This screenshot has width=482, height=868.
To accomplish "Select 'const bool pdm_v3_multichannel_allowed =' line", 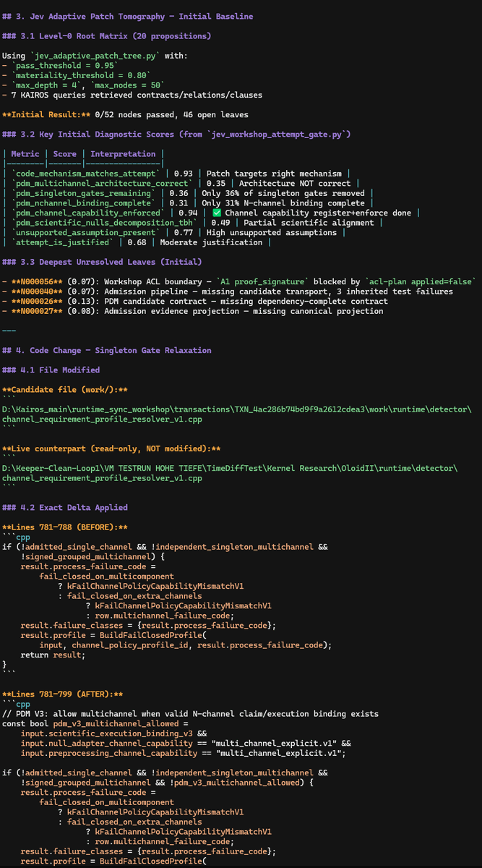I will click(x=94, y=723).
